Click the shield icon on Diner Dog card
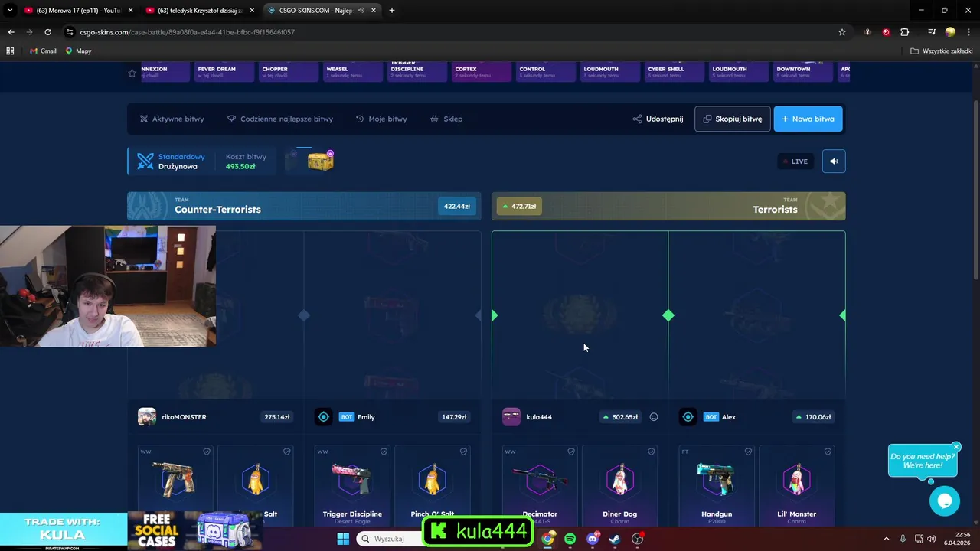This screenshot has height=551, width=980. [651, 452]
